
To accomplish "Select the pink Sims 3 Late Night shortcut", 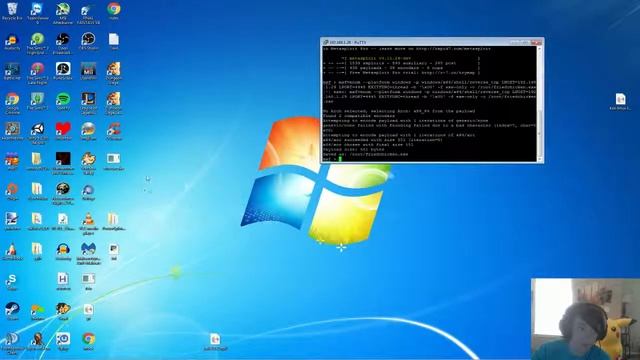I will [37, 73].
